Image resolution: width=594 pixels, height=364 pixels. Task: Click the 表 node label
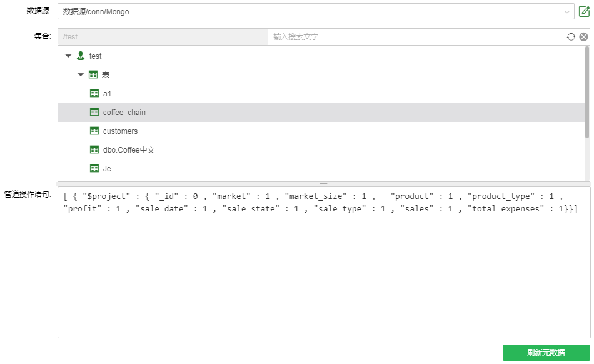[106, 74]
